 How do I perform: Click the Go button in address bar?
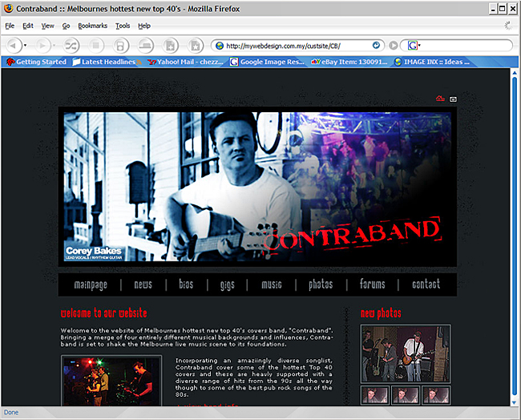click(394, 45)
